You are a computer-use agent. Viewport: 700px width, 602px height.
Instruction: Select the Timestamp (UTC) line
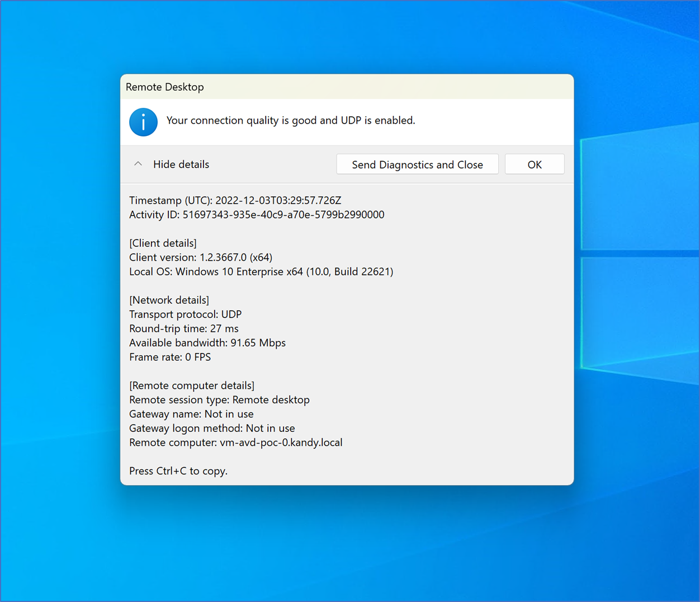click(x=235, y=200)
